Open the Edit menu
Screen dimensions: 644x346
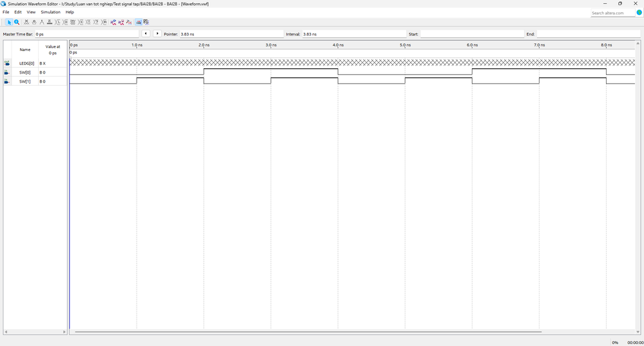(17, 12)
